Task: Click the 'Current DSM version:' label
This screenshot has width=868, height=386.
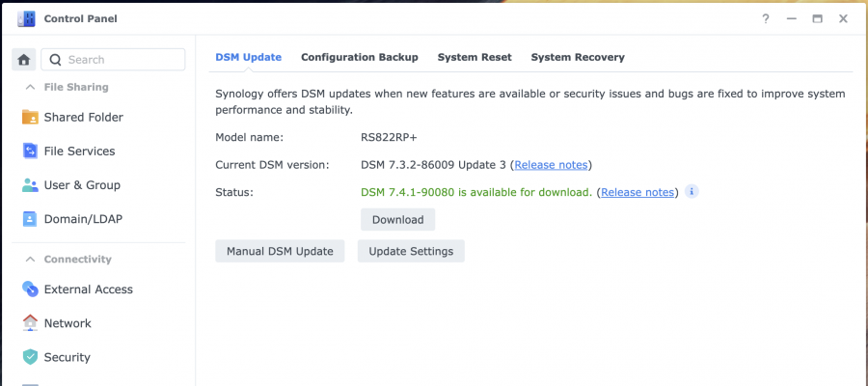Action: coord(272,165)
